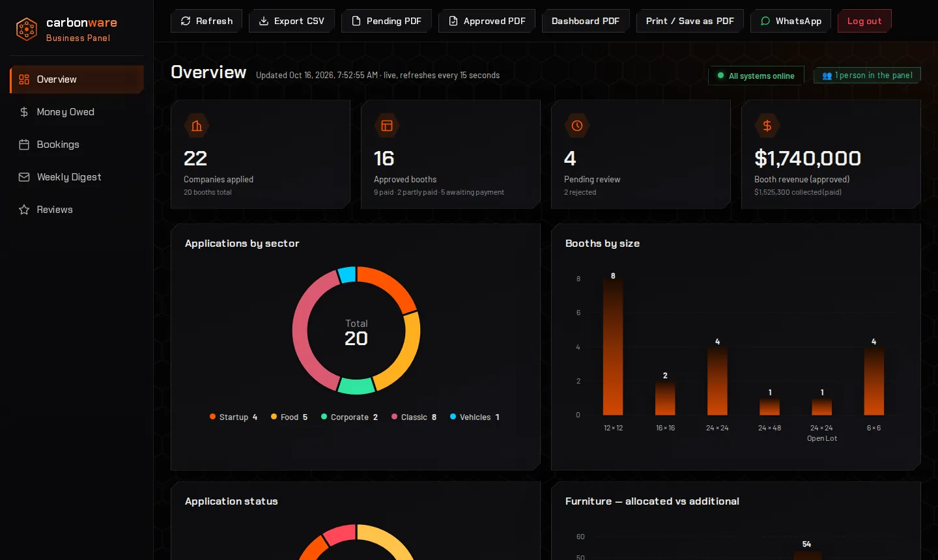The height and width of the screenshot is (560, 938).
Task: Select Overview in the sidebar
Action: coord(77,79)
